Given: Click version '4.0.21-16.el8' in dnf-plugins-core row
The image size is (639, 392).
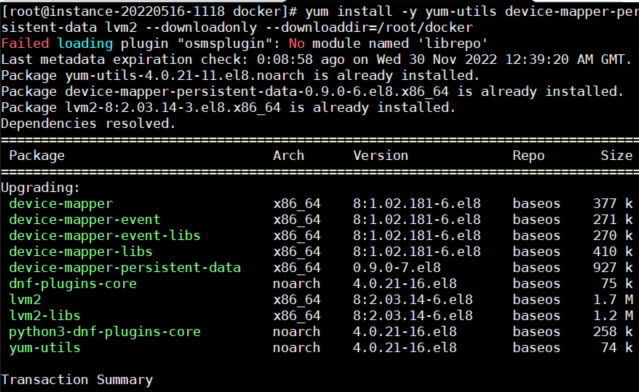Looking at the screenshot, I should (405, 283).
